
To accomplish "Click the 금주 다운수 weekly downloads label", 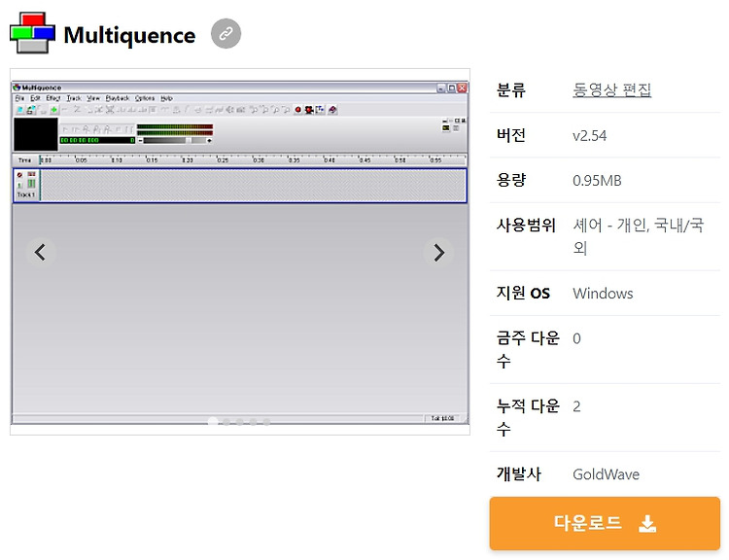I will click(x=528, y=349).
